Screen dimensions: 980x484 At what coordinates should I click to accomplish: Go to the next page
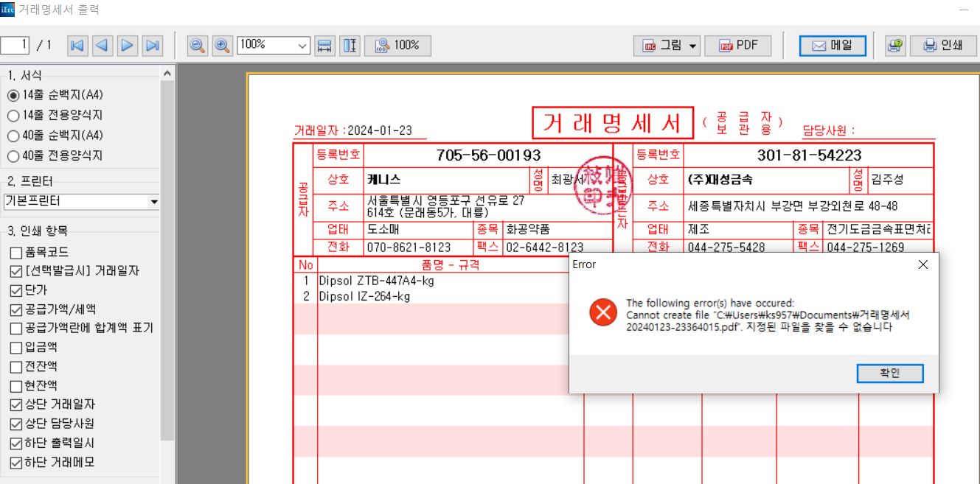point(127,46)
